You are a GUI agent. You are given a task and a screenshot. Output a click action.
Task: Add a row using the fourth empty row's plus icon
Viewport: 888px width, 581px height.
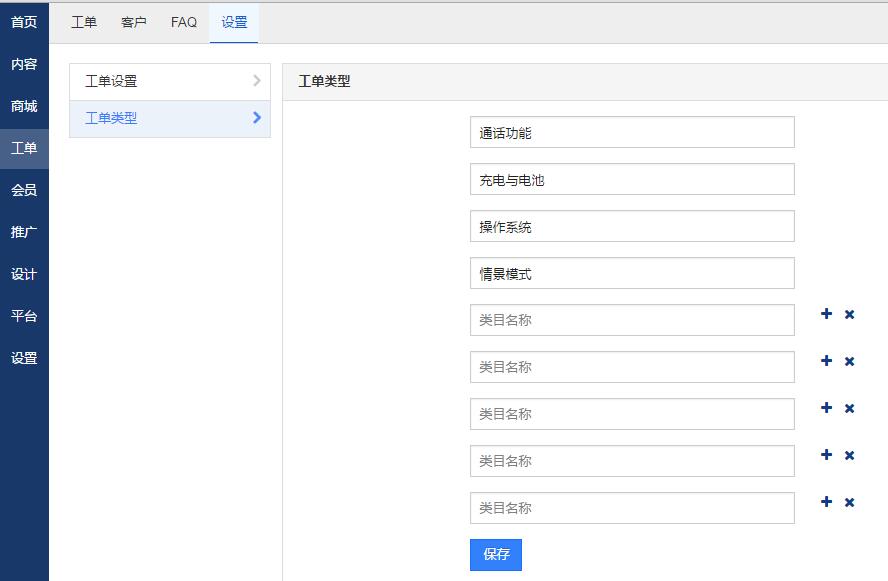pos(826,455)
